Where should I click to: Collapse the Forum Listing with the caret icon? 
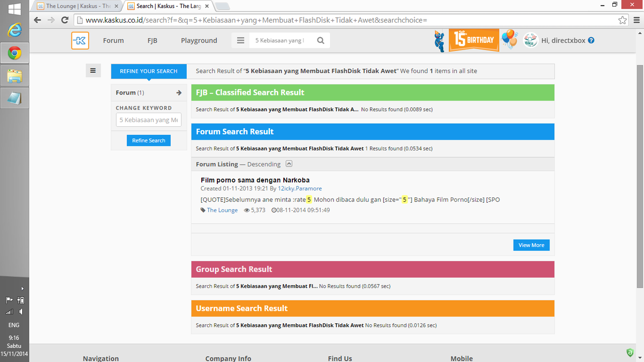tap(289, 164)
